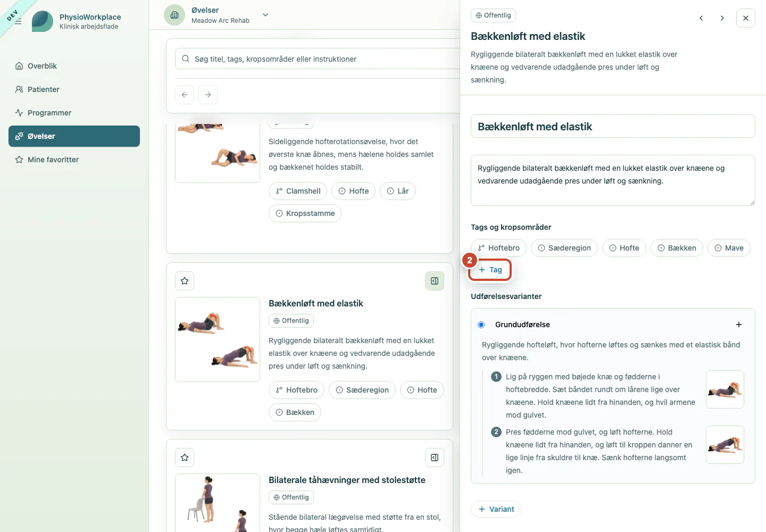
Task: Go to previous page arrow under search
Action: 185,95
